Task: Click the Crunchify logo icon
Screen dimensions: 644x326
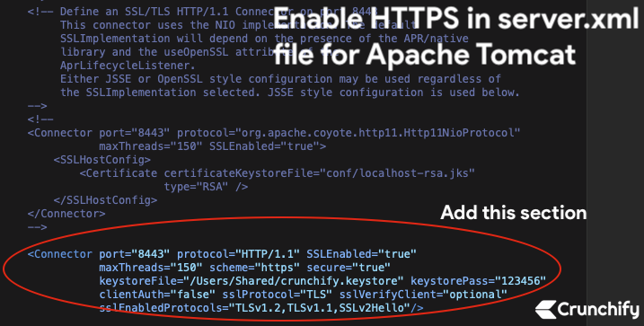Action: pyautogui.click(x=545, y=309)
